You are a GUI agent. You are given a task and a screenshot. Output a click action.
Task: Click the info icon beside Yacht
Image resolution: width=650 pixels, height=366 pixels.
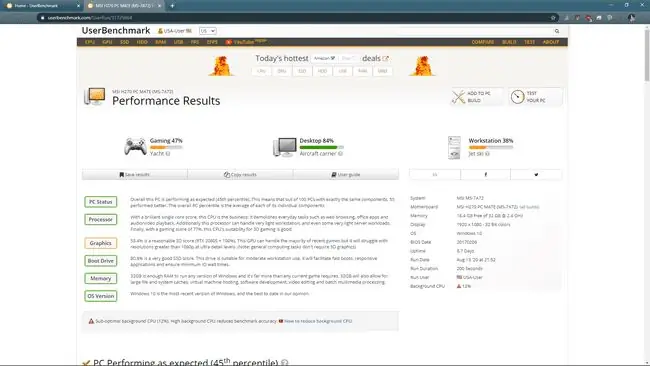[x=168, y=154]
